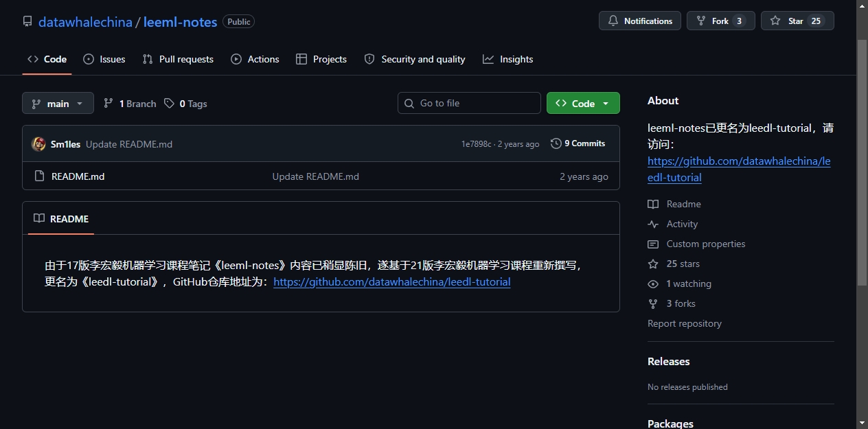Select the README tab in file viewer
This screenshot has height=429, width=868.
pos(61,219)
